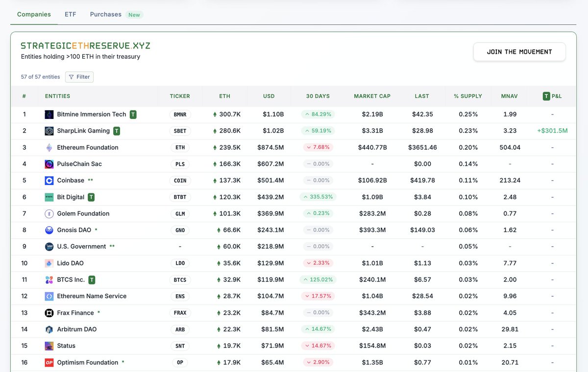Image resolution: width=588 pixels, height=372 pixels.
Task: Sort by the Ticker column header
Action: tap(180, 96)
